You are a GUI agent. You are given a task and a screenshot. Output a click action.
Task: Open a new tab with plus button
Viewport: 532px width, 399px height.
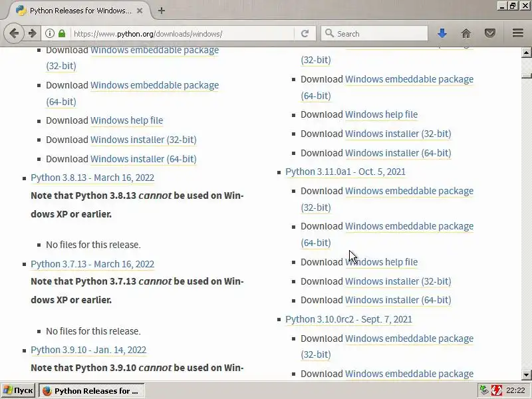pos(162,11)
